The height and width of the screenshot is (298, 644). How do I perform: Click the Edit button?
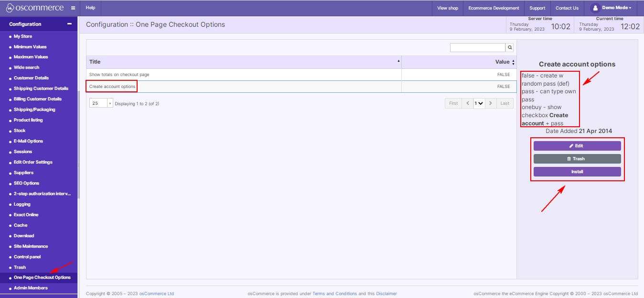point(577,146)
